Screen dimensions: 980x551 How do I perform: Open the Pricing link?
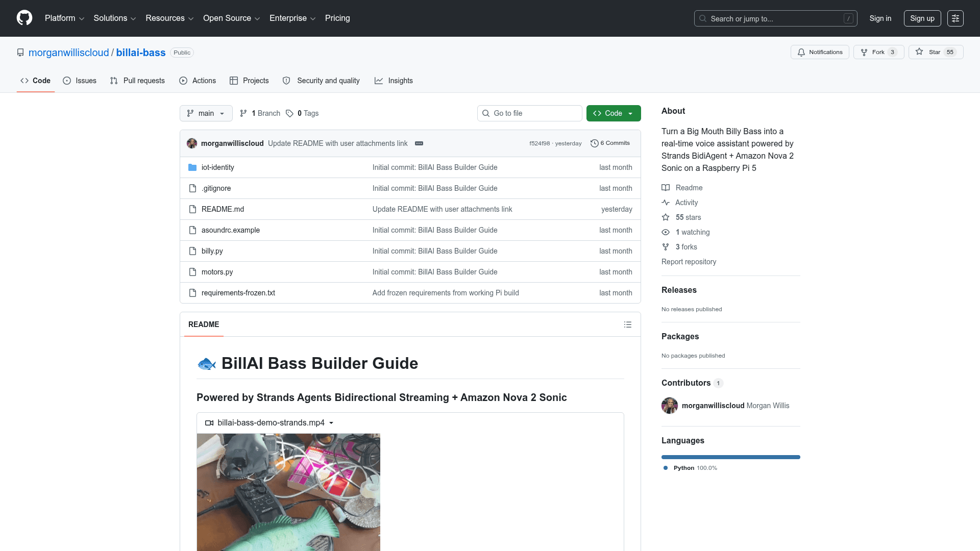(x=337, y=18)
